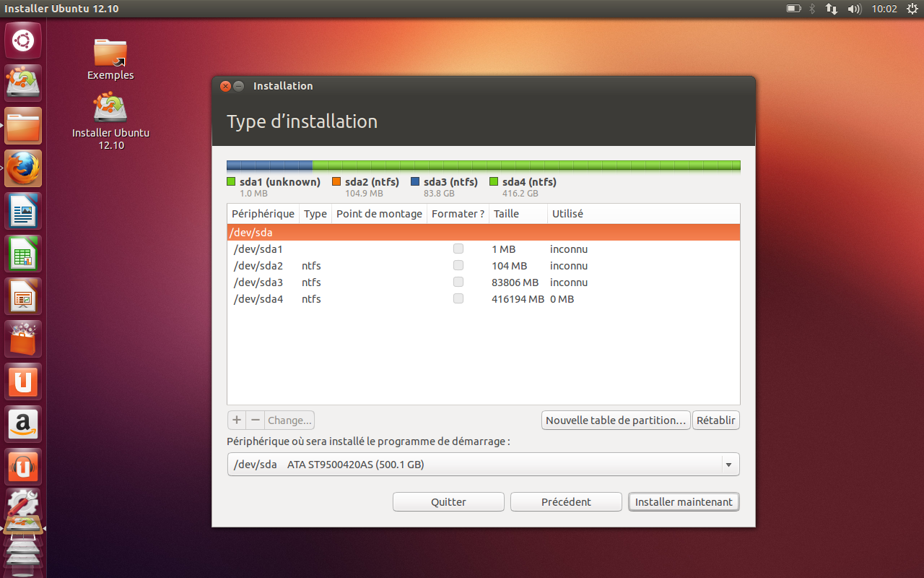Screen dimensions: 924x578
Task: Enable formatting for /dev/sda4
Action: [x=458, y=298]
